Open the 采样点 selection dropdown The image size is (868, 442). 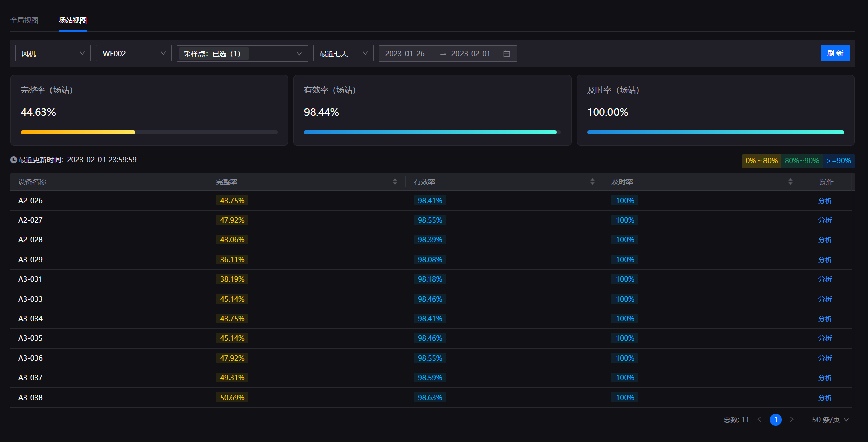click(242, 54)
